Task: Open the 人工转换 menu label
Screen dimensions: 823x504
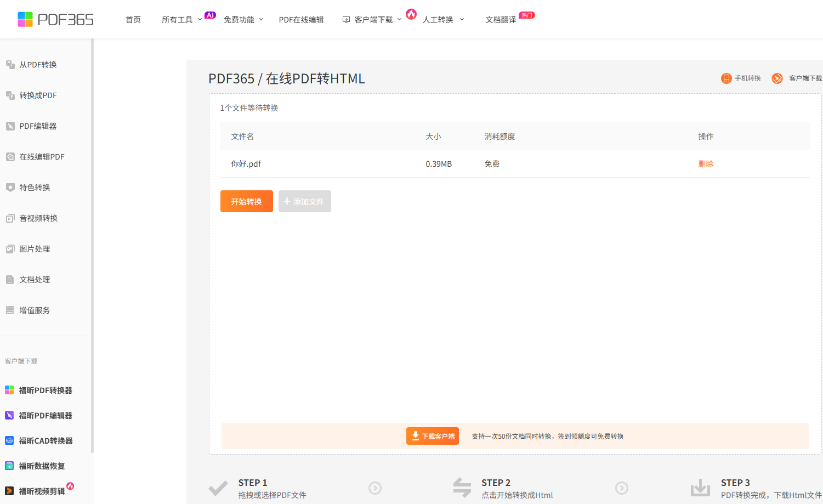Action: click(438, 20)
